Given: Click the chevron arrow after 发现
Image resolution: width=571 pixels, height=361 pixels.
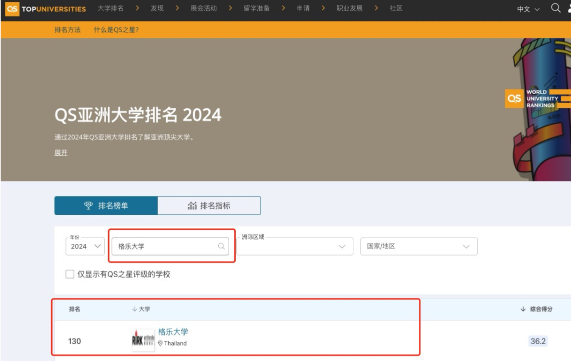Looking at the screenshot, I should pos(177,8).
